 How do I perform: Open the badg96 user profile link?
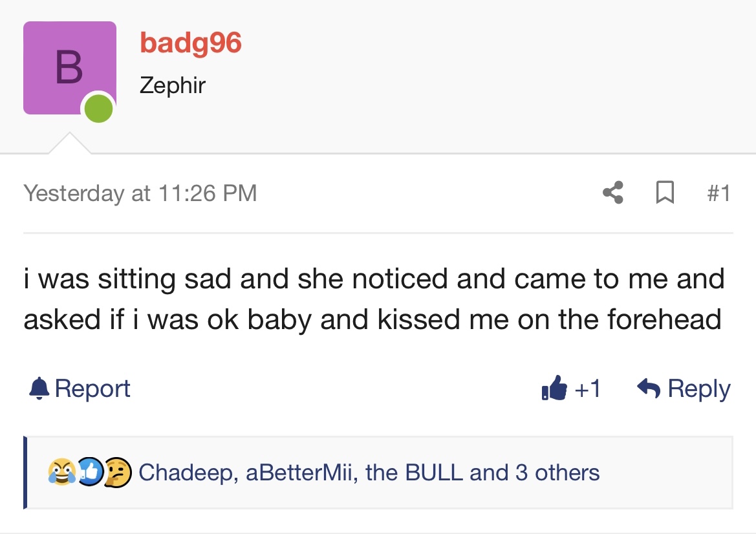(x=190, y=43)
